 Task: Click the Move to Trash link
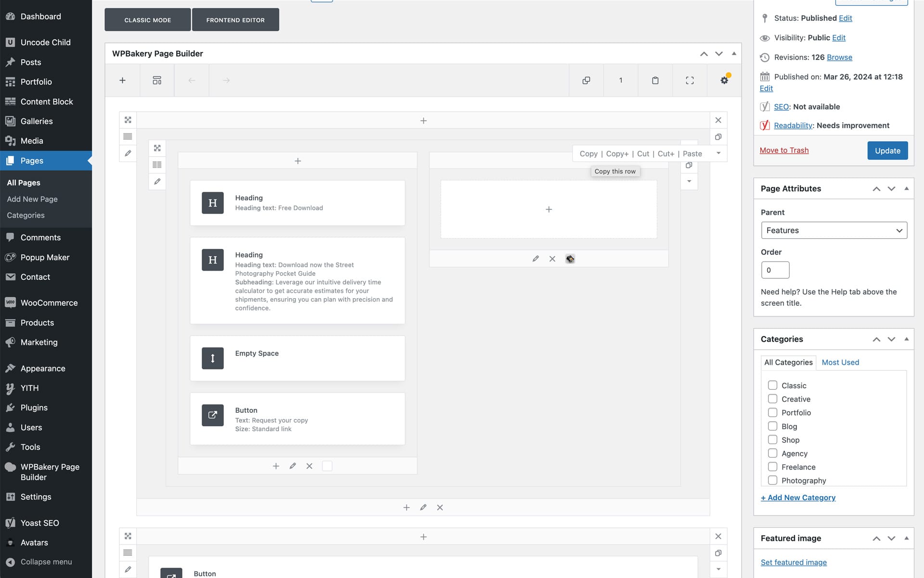(783, 150)
